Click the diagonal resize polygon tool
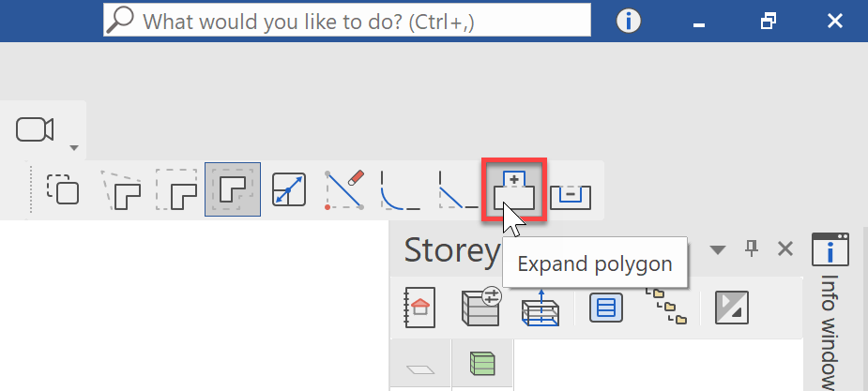This screenshot has width=868, height=391. (x=288, y=190)
